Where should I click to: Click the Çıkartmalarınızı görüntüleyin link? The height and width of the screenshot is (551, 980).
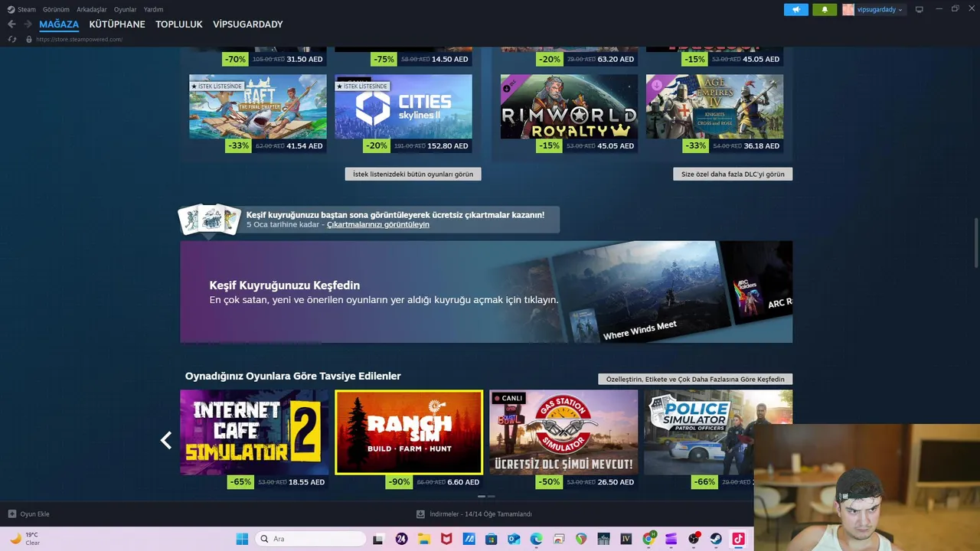point(378,225)
